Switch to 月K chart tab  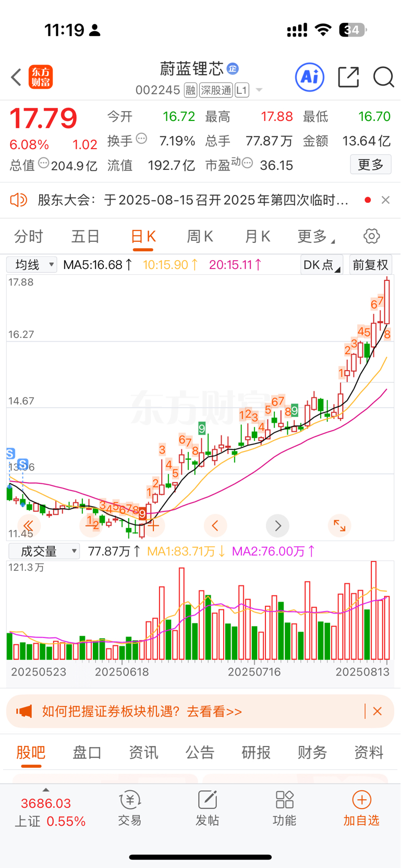[257, 237]
